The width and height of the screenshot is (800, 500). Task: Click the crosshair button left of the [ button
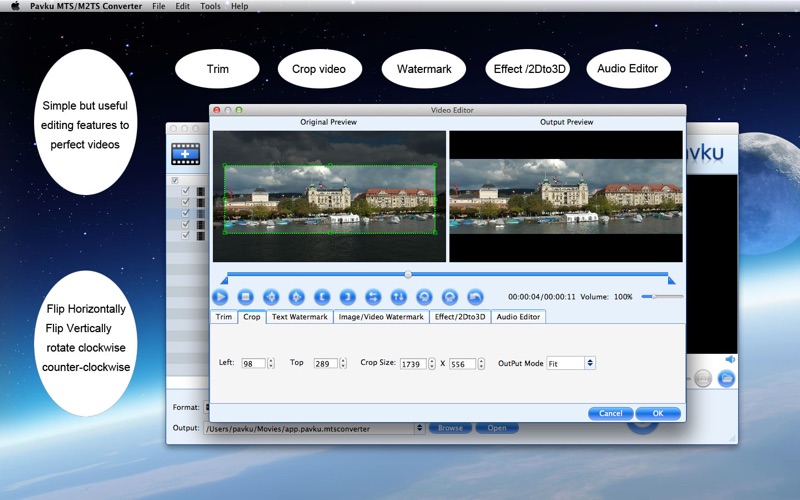(296, 297)
